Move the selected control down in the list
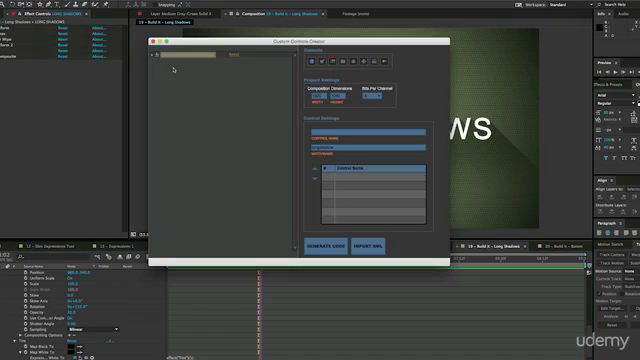Viewport: 640px width, 360px height. [315, 178]
